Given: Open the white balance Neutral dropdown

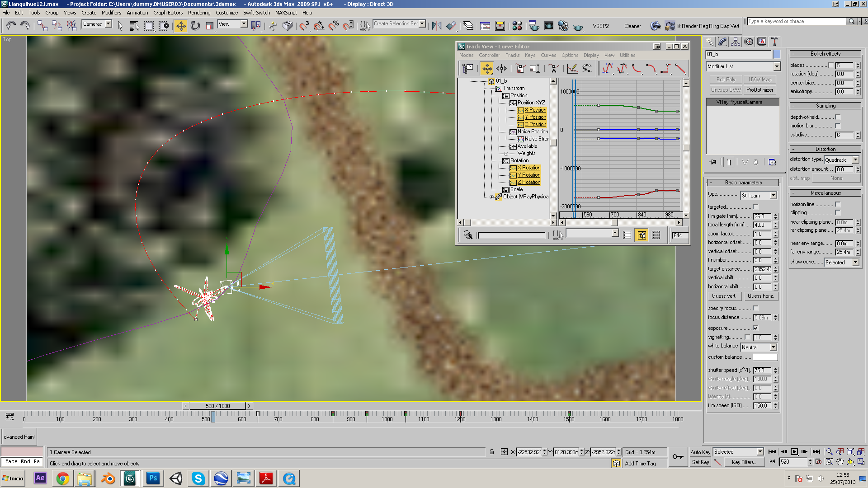Looking at the screenshot, I should click(759, 347).
